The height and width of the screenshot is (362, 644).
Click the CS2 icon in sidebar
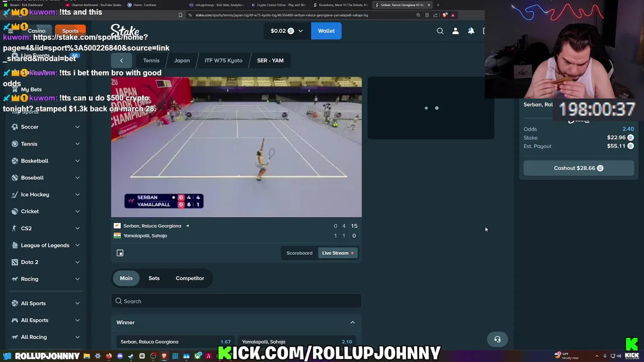click(x=15, y=228)
